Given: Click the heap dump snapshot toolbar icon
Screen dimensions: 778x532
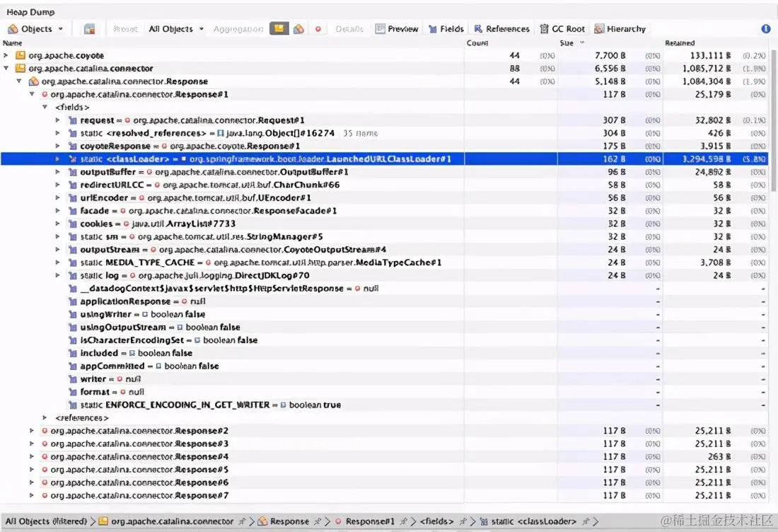Looking at the screenshot, I should coord(89,29).
